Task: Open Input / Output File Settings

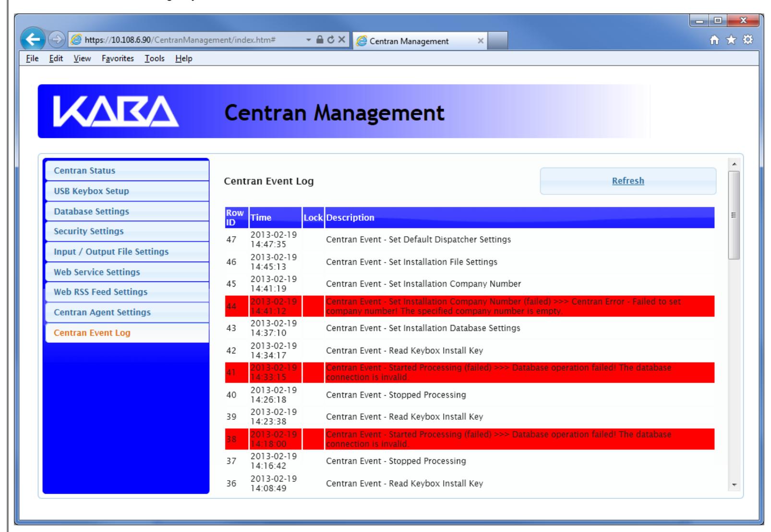Action: pos(127,252)
